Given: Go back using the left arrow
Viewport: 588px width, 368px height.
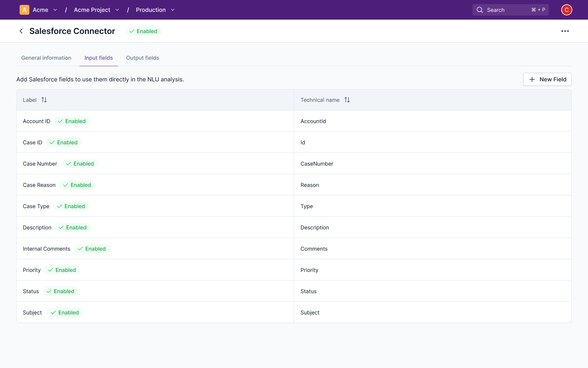Looking at the screenshot, I should [21, 31].
